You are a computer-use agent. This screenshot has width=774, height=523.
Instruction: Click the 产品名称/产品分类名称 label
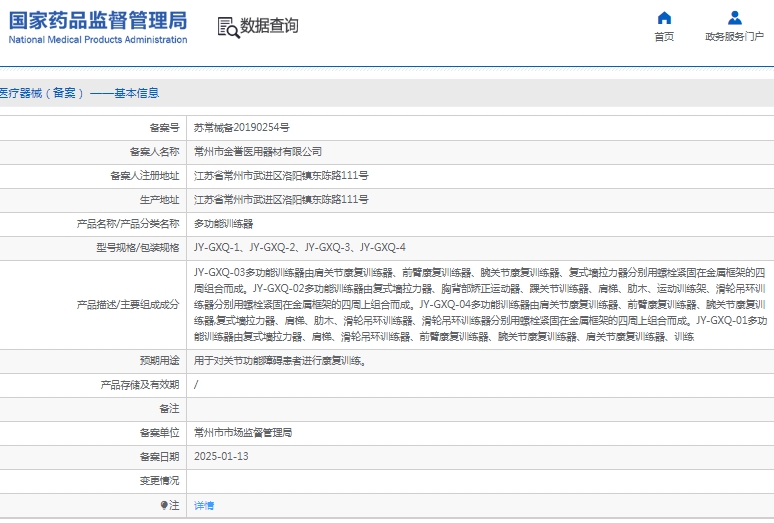[128, 224]
